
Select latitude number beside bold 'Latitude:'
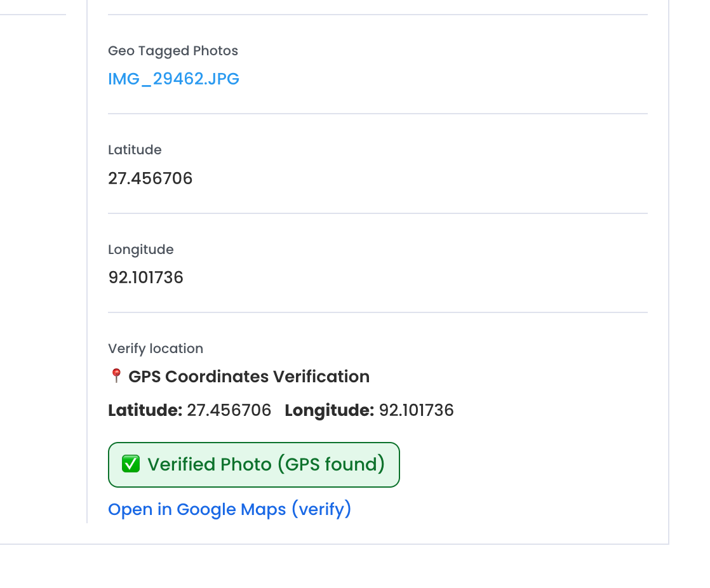point(229,410)
